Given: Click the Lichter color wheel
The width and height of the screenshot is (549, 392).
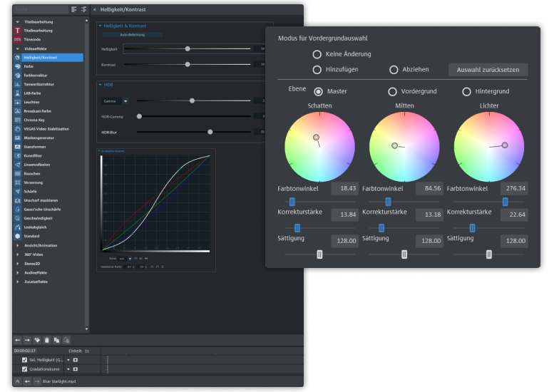Looking at the screenshot, I should 489,147.
